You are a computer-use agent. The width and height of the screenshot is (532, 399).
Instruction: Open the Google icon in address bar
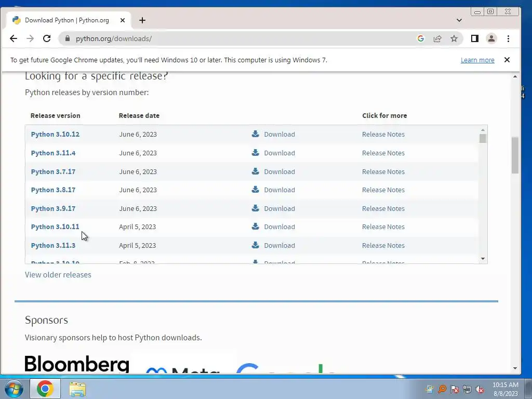pyautogui.click(x=421, y=38)
